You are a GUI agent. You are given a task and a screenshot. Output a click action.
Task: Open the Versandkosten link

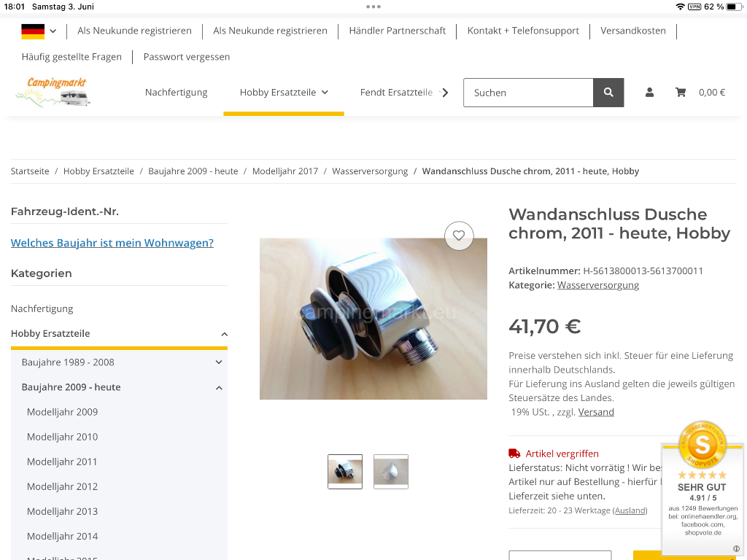coord(632,31)
